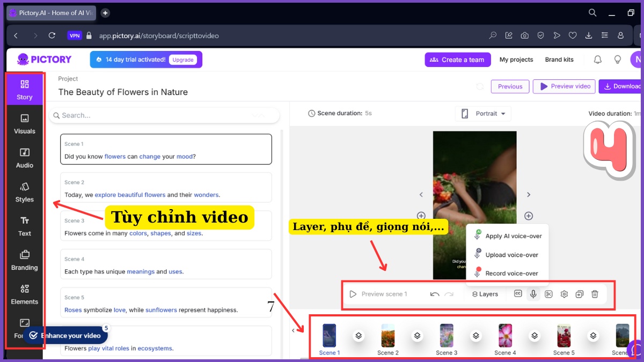The height and width of the screenshot is (362, 644).
Task: Open the Portrait aspect ratio dropdown
Action: coord(483,114)
